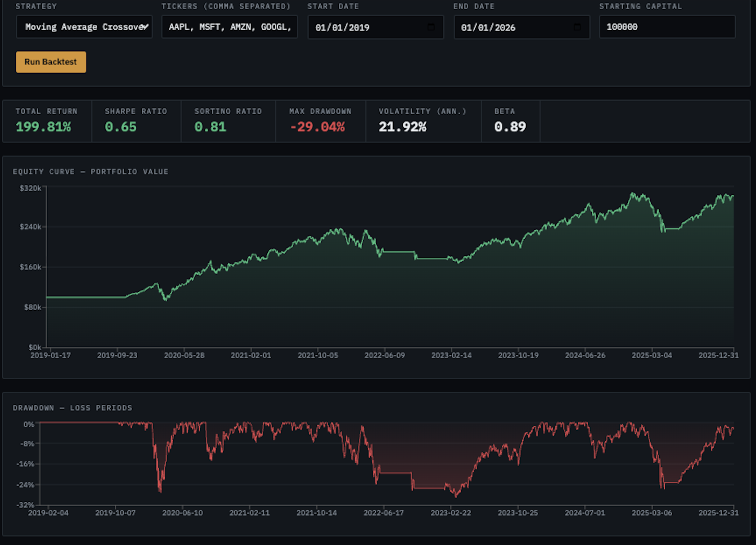Click the -32% drawdown axis label
Viewport: 756px width, 545px height.
(x=25, y=505)
